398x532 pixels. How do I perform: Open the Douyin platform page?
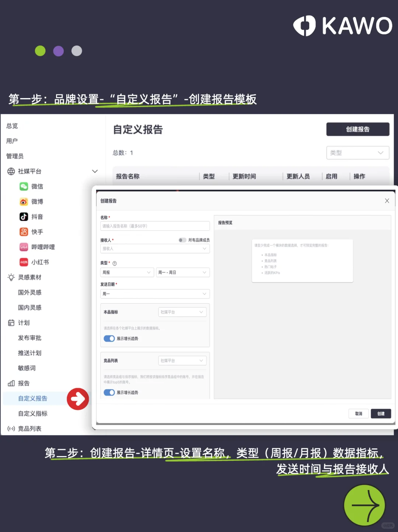tap(23, 216)
